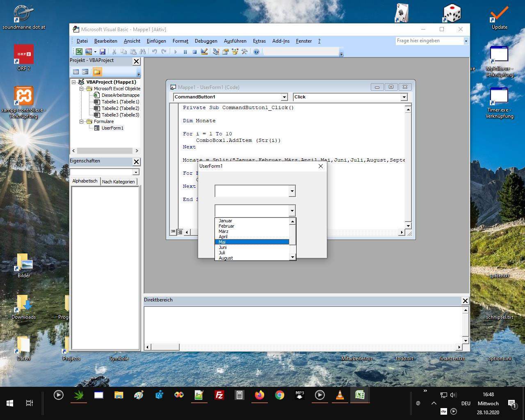Click the View Microsoft Excel toolbar icon

click(79, 52)
